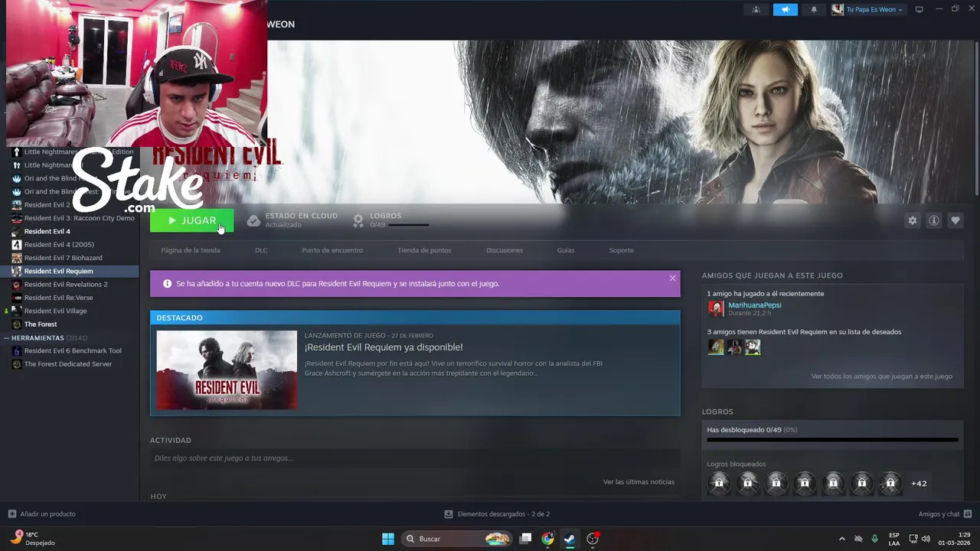Click seventh locked achievement icon
Viewport: 980px width, 551px height.
pos(890,483)
